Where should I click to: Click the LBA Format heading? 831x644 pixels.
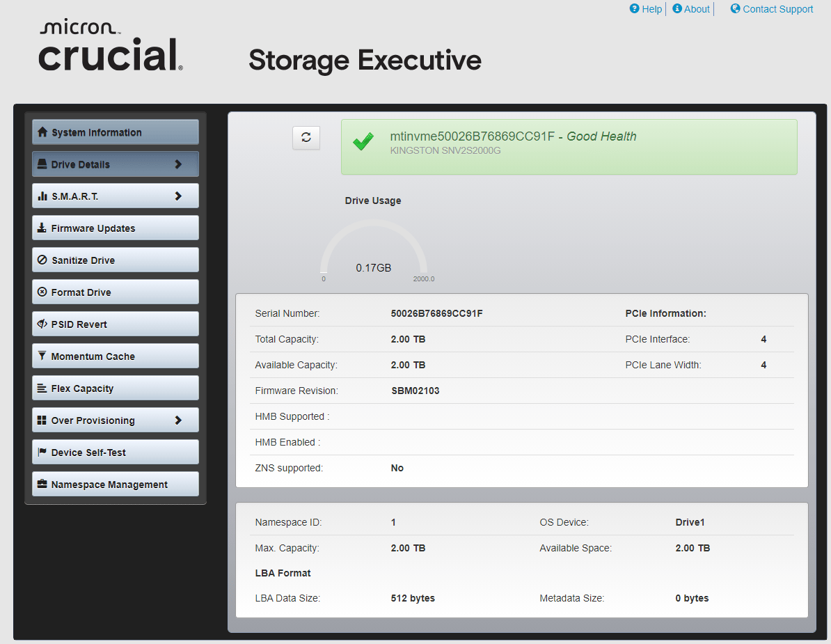[283, 573]
